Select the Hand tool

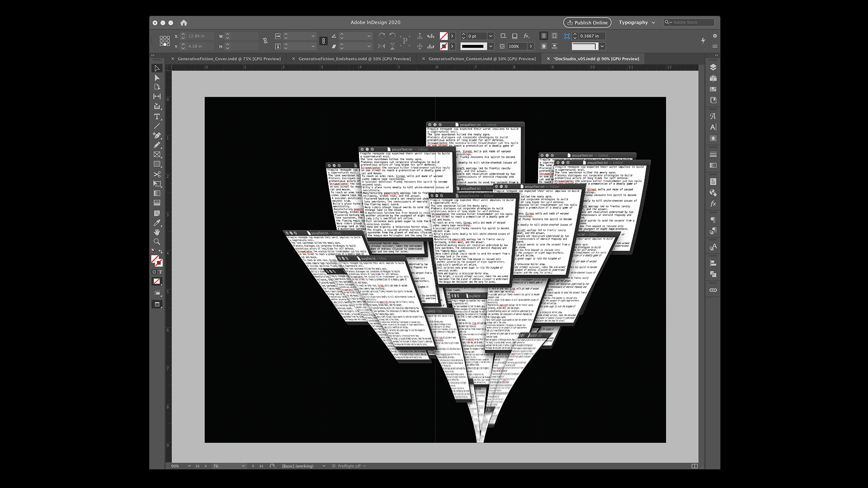[157, 232]
